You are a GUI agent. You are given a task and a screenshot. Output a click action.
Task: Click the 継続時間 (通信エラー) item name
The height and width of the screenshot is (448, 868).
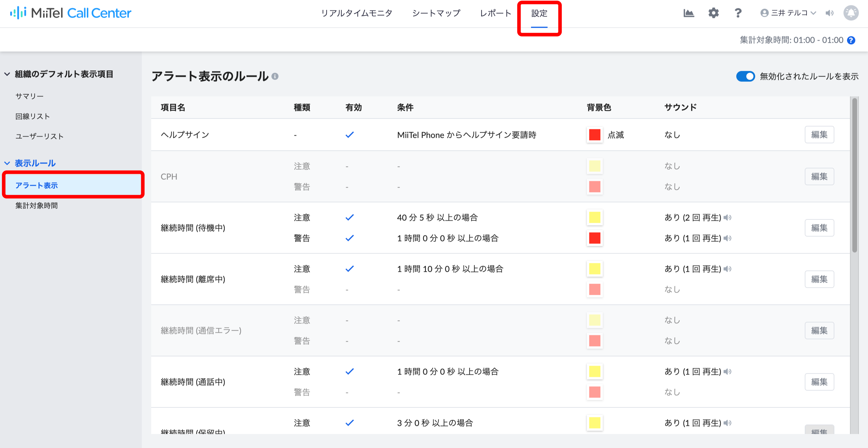point(201,331)
